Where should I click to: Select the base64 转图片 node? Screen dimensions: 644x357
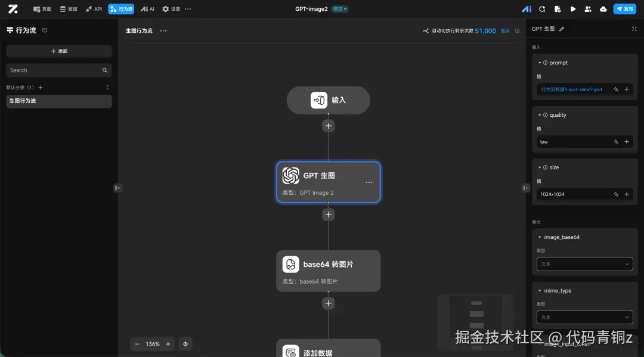328,271
